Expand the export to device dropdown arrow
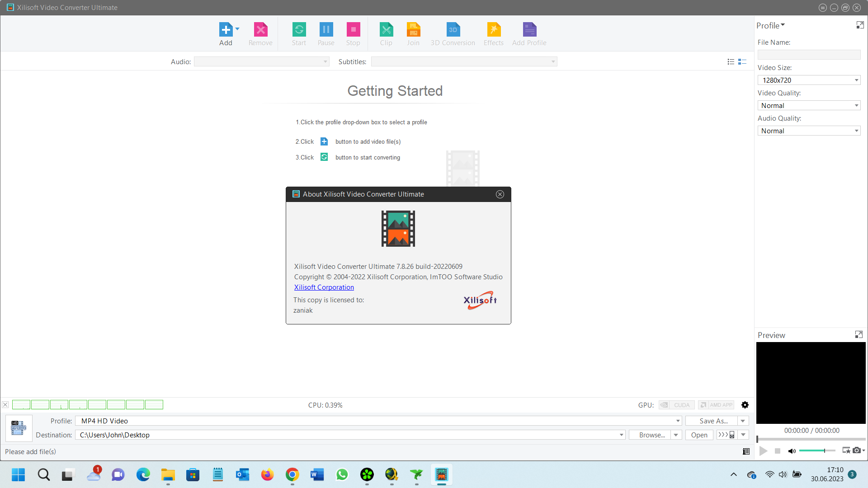Screen dimensions: 868x488 pos(743,435)
